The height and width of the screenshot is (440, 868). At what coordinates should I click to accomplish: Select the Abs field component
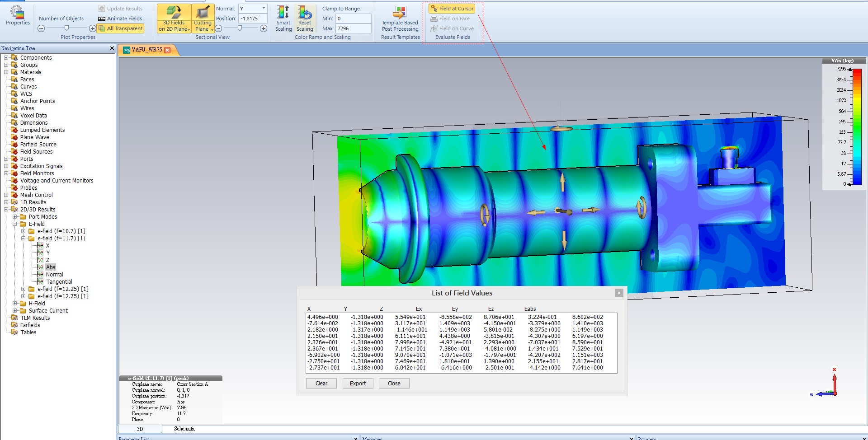click(x=51, y=267)
